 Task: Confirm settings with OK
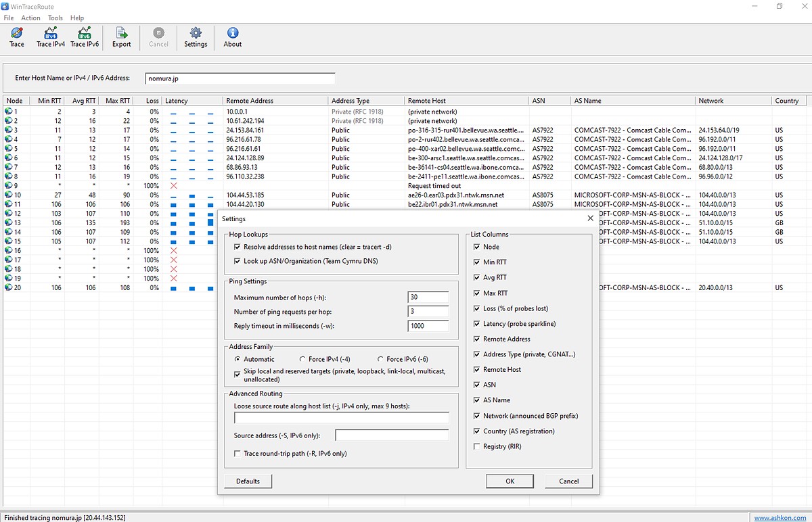(510, 481)
